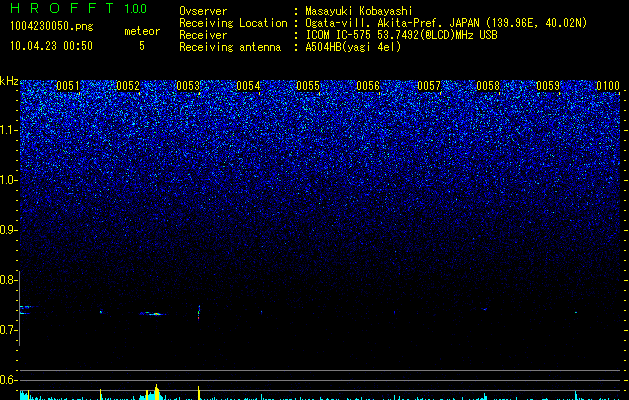Click the timestamp 10.04.23 00:50
The image size is (629, 400).
(x=51, y=46)
